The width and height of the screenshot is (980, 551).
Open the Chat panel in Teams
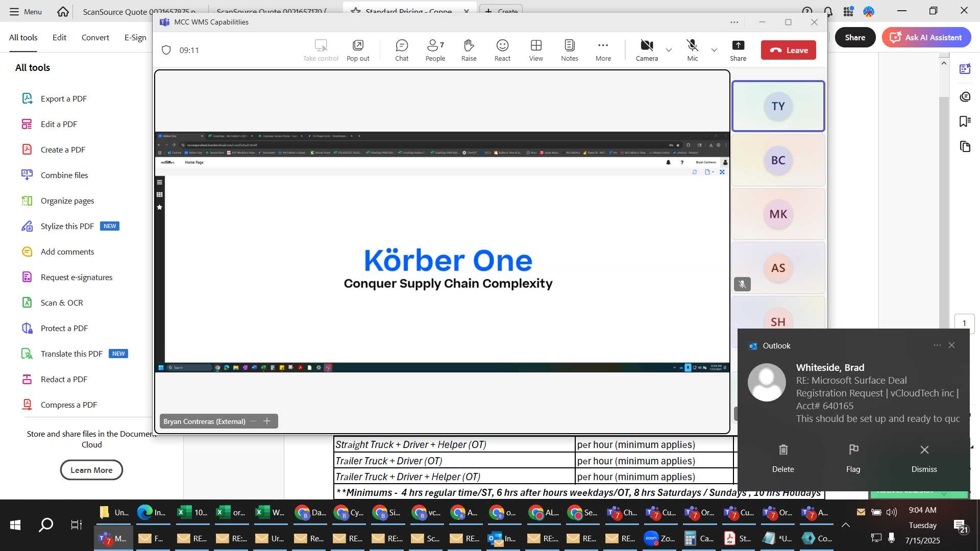point(402,50)
